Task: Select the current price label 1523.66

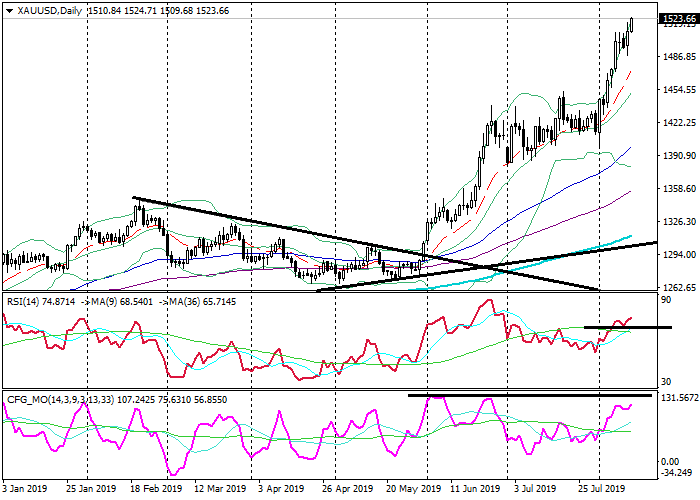Action: pyautogui.click(x=680, y=19)
